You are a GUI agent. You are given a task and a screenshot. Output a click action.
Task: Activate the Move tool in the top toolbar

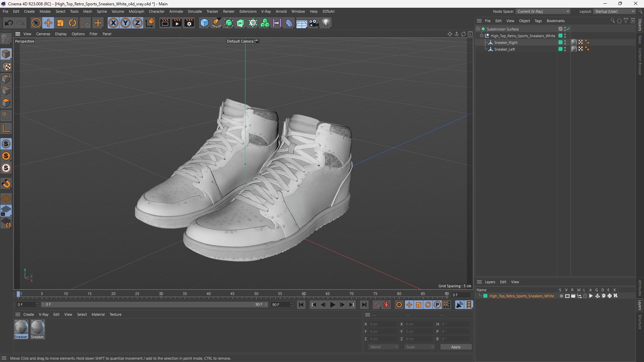pos(48,23)
